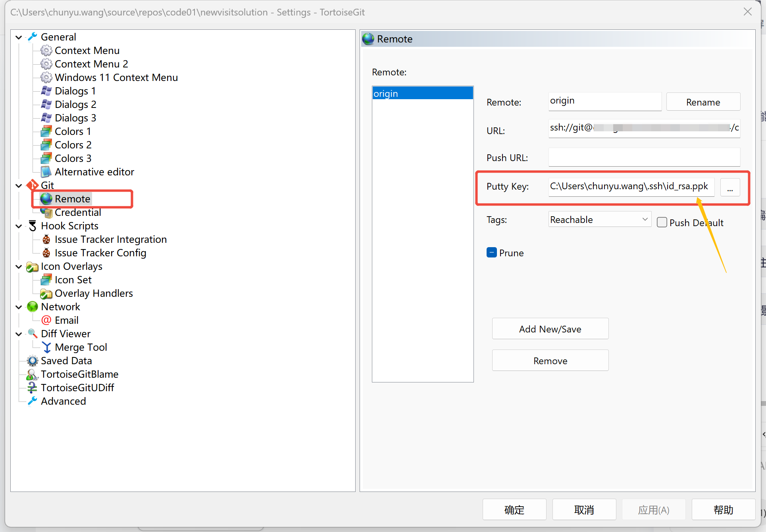Click the Dialogs 2 flag icon
The image size is (766, 532).
tap(46, 104)
